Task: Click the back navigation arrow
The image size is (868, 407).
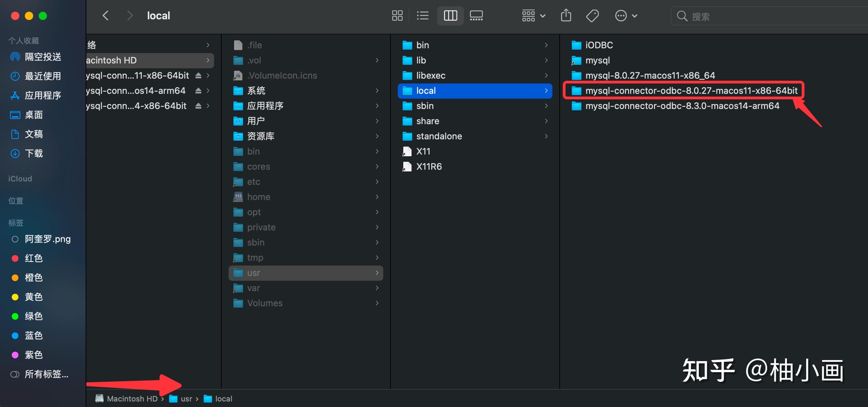Action: (x=105, y=16)
